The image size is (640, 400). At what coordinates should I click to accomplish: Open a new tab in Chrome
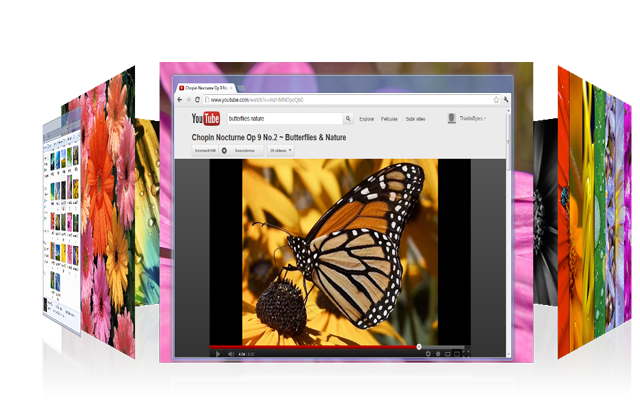[241, 88]
